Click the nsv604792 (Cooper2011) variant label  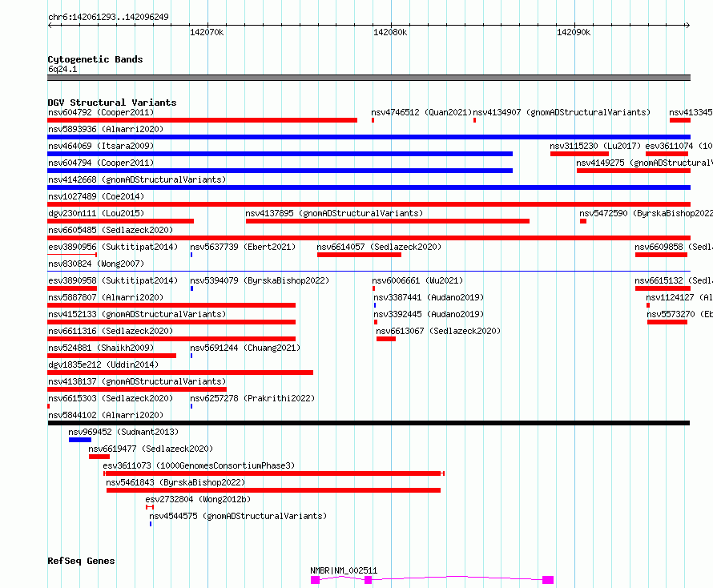[x=101, y=112]
